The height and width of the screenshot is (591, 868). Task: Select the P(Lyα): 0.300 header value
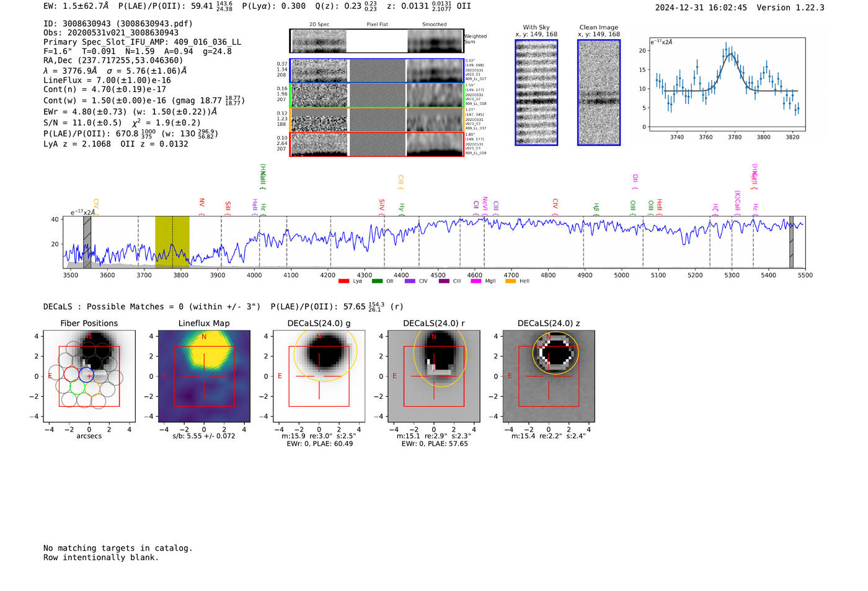(273, 6)
